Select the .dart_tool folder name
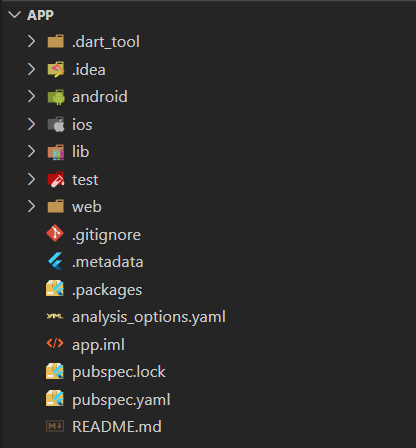This screenshot has height=448, width=416. pos(106,42)
